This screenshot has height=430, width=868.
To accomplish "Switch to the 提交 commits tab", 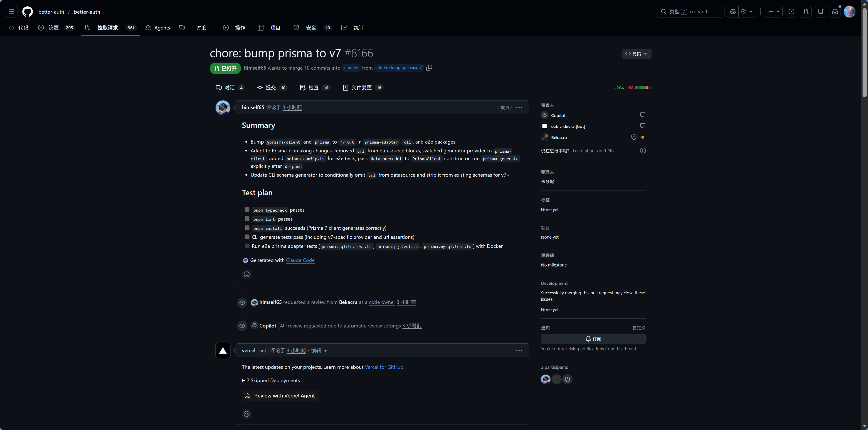I will point(271,88).
